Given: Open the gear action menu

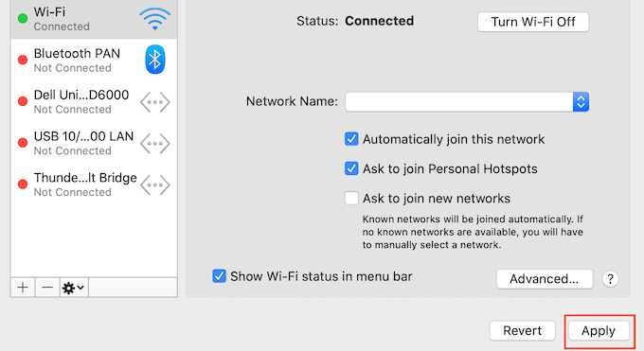Looking at the screenshot, I should pyautogui.click(x=74, y=288).
